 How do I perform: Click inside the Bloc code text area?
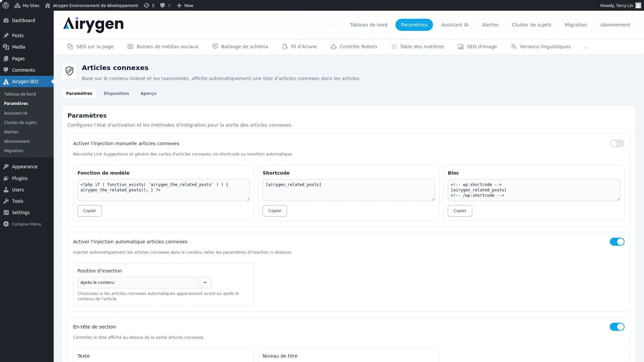[534, 190]
